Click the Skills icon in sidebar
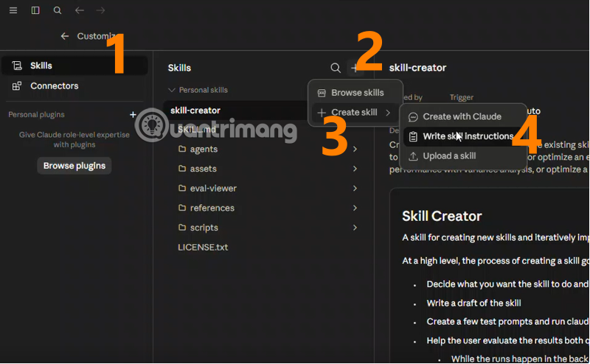Screen dimensions: 590x364 pos(16,66)
